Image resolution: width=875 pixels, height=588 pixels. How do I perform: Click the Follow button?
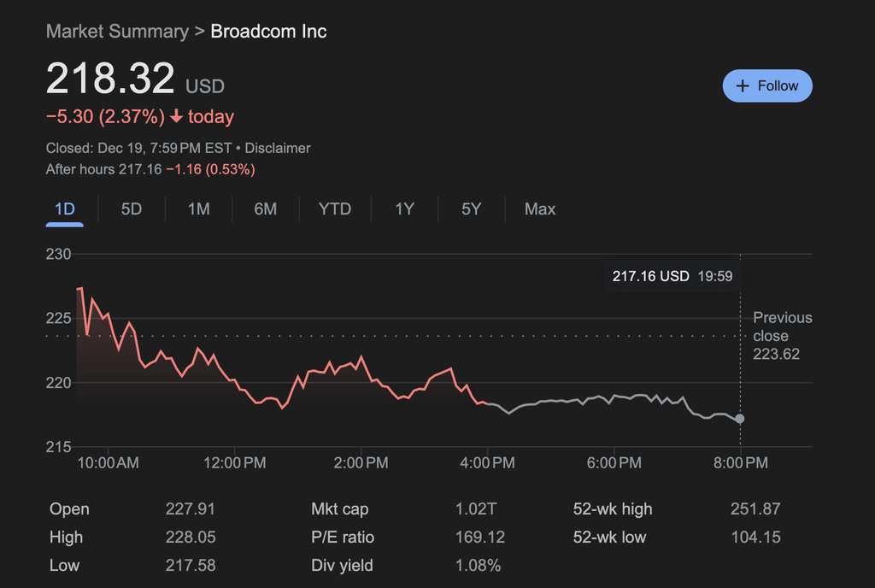(x=767, y=86)
